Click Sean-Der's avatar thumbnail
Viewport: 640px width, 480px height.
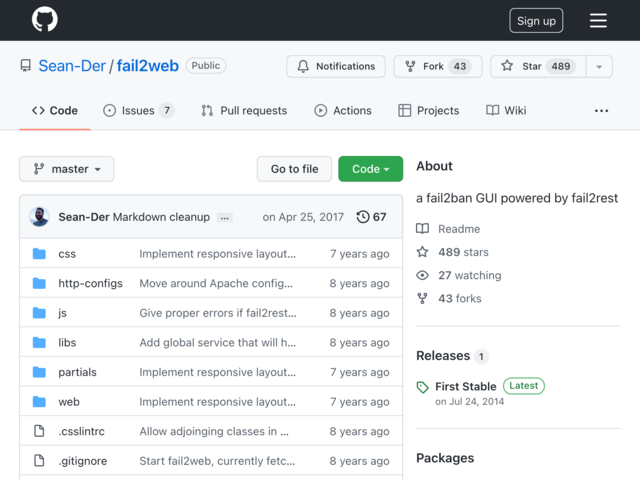point(40,217)
